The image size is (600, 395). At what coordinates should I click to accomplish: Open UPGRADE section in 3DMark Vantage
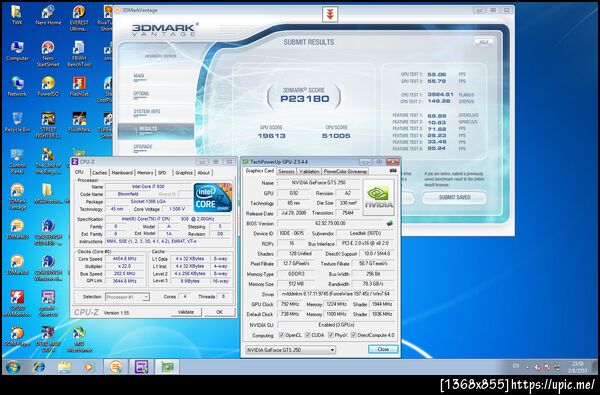pos(143,147)
